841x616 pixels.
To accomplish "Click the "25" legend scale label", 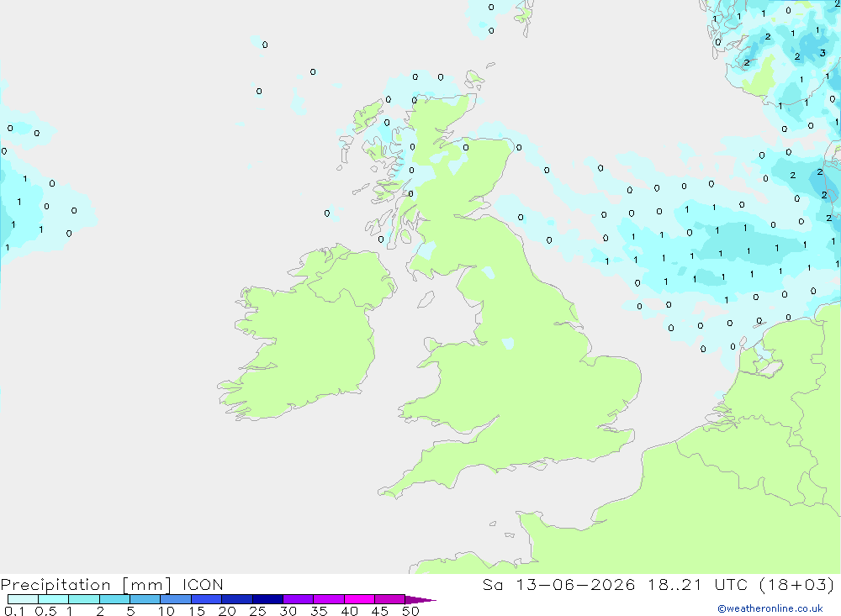I will pyautogui.click(x=257, y=611).
